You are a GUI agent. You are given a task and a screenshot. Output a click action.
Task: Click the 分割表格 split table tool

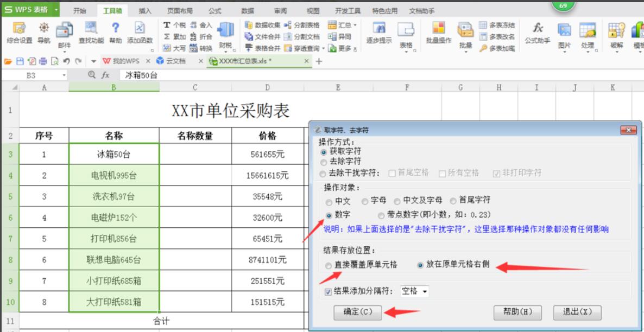[301, 25]
